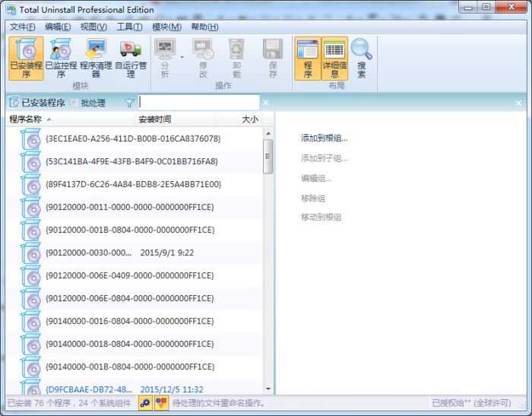
Task: Select the {89F4137D-6C26-4A84...} program entry
Action: (135, 184)
